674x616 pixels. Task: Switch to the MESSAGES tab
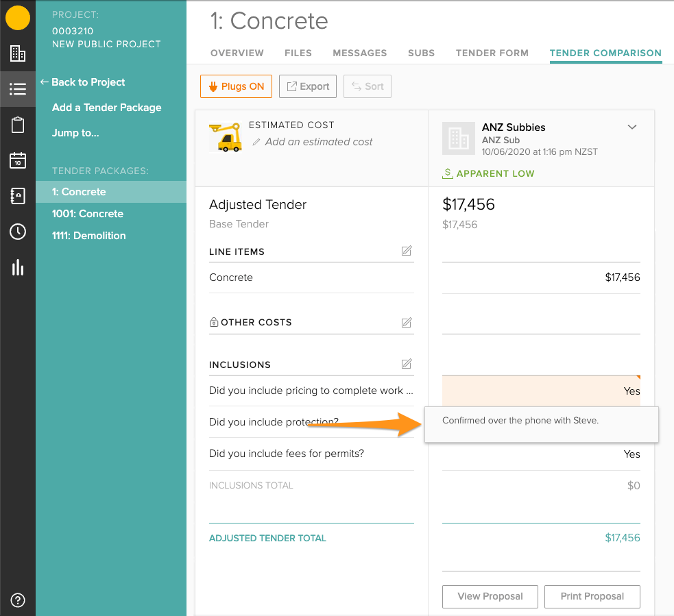[x=360, y=53]
